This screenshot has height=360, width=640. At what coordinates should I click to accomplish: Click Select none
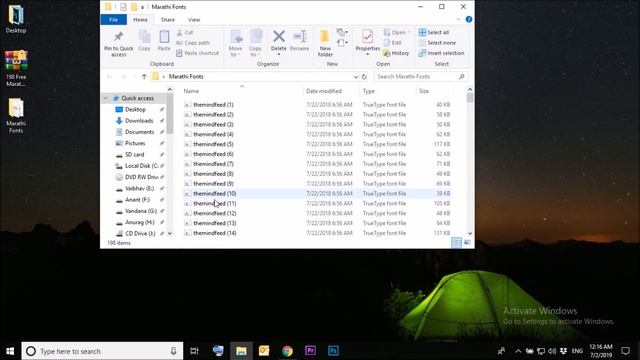click(x=437, y=43)
